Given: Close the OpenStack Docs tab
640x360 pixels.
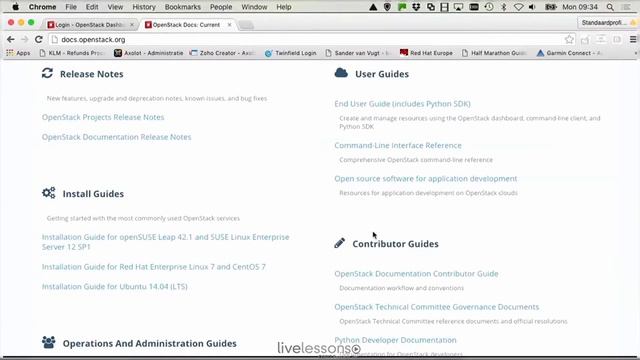Looking at the screenshot, I should 229,25.
